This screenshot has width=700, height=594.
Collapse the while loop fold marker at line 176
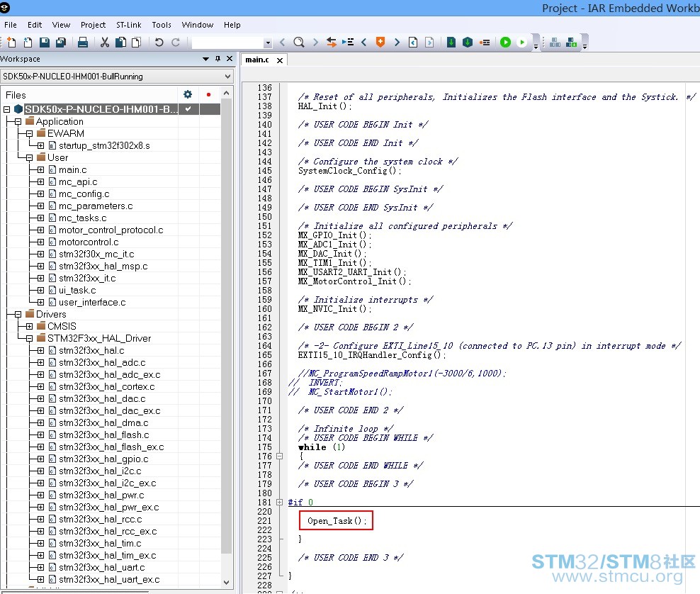(279, 456)
